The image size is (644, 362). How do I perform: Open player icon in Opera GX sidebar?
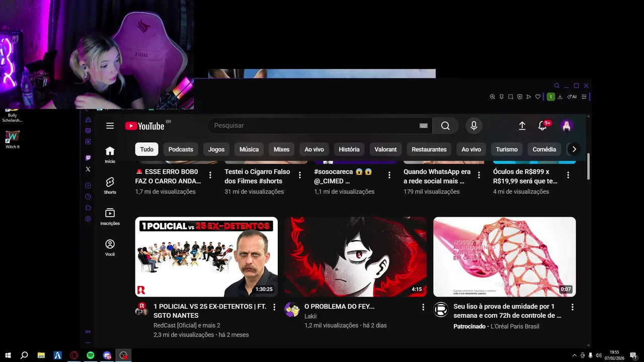point(88,186)
